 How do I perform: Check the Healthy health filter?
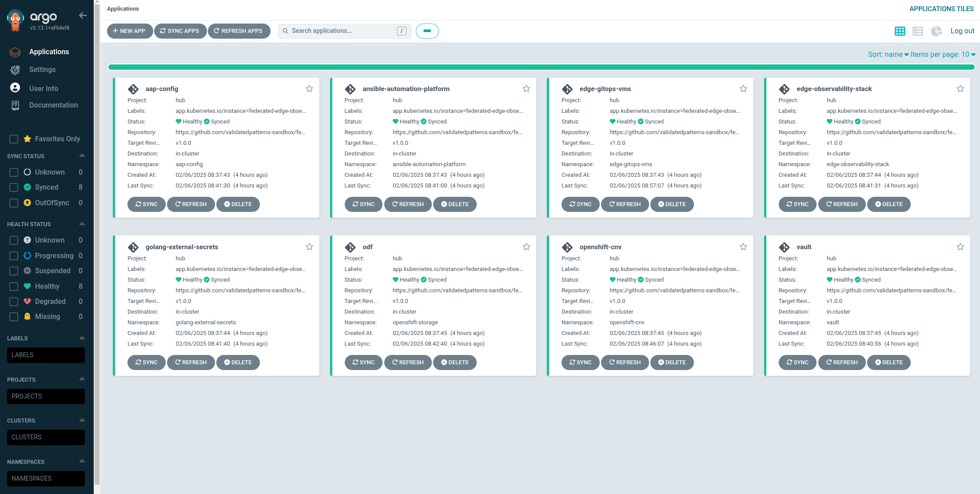(x=14, y=287)
